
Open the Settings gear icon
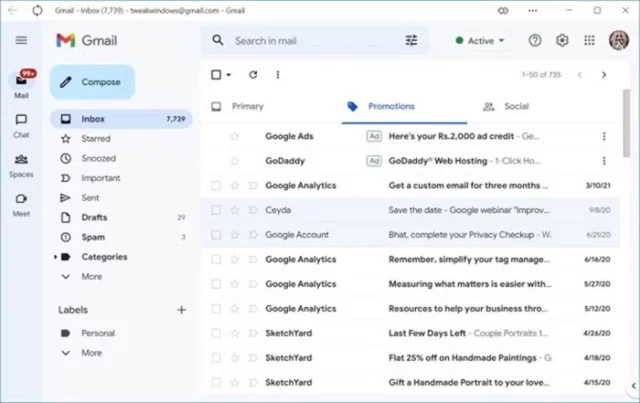point(562,40)
